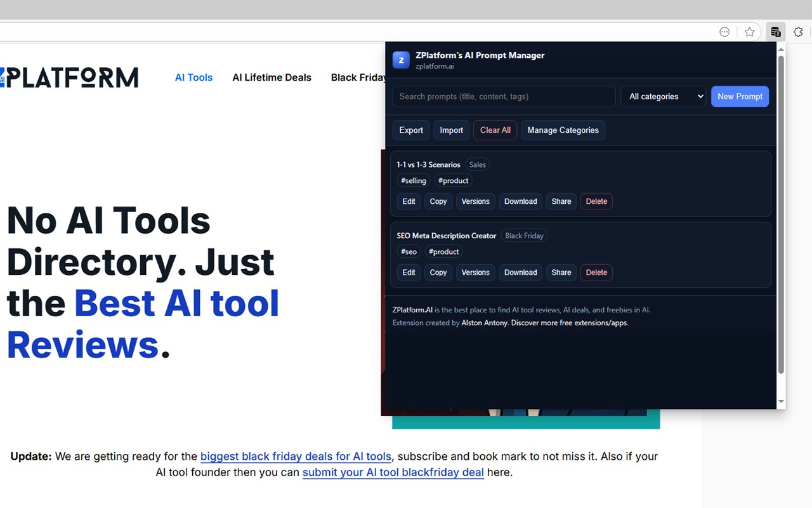Image resolution: width=812 pixels, height=508 pixels.
Task: Import prompts from file
Action: tap(452, 130)
